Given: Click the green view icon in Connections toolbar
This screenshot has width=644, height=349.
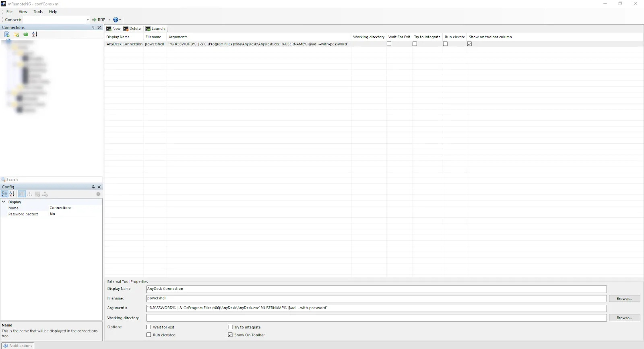Looking at the screenshot, I should pos(26,34).
